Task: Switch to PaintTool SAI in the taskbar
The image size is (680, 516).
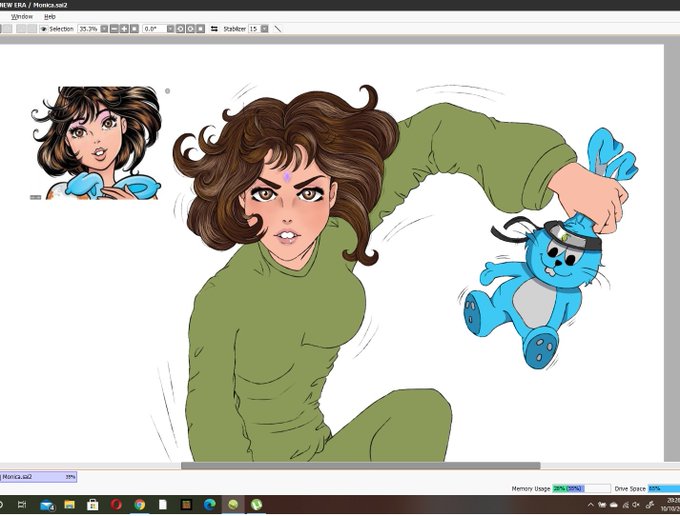Action: (233, 505)
